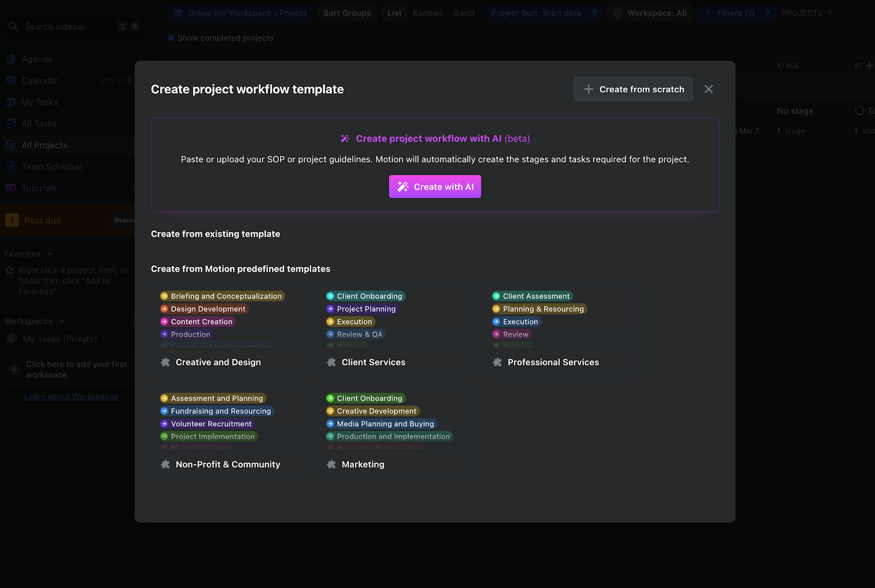The image size is (875, 588).
Task: Switch to the List view tab
Action: click(x=394, y=13)
